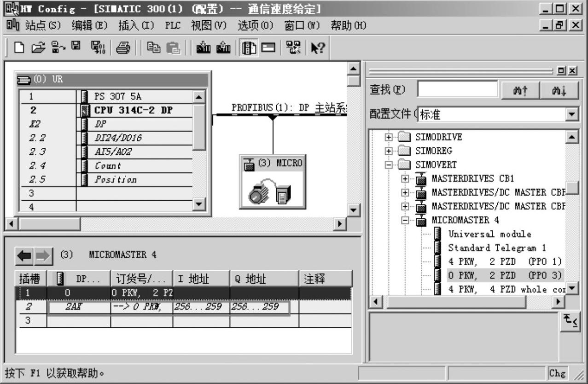Select the MICROMASTER drive slave icon

click(272, 182)
